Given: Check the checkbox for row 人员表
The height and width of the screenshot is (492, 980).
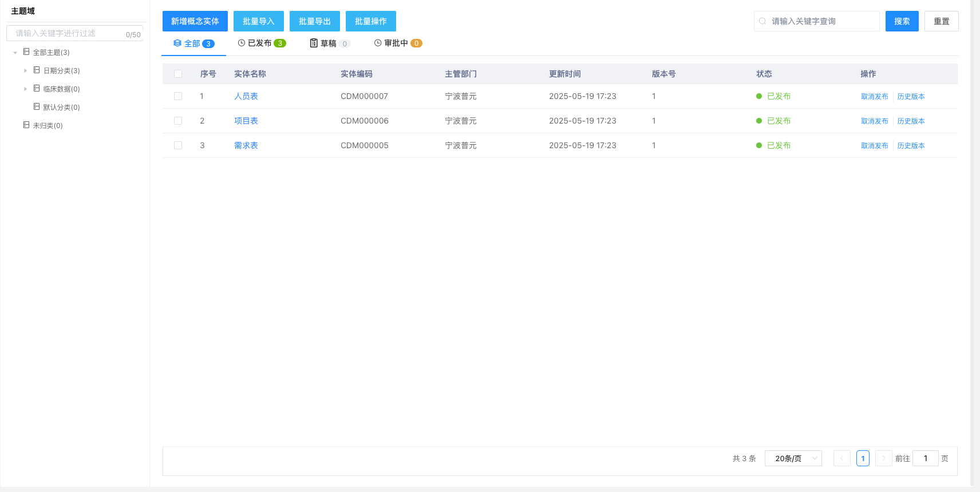Looking at the screenshot, I should (178, 96).
